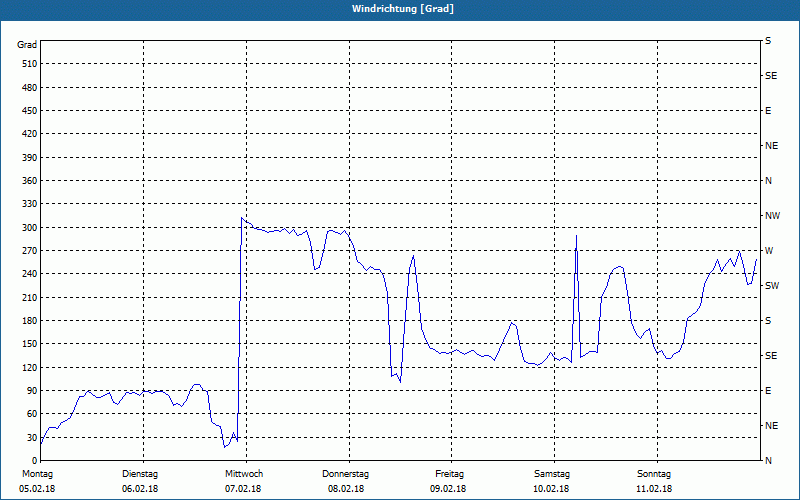Viewport: 800px width, 500px height.
Task: Click the Grad unit label
Action: tap(27, 45)
